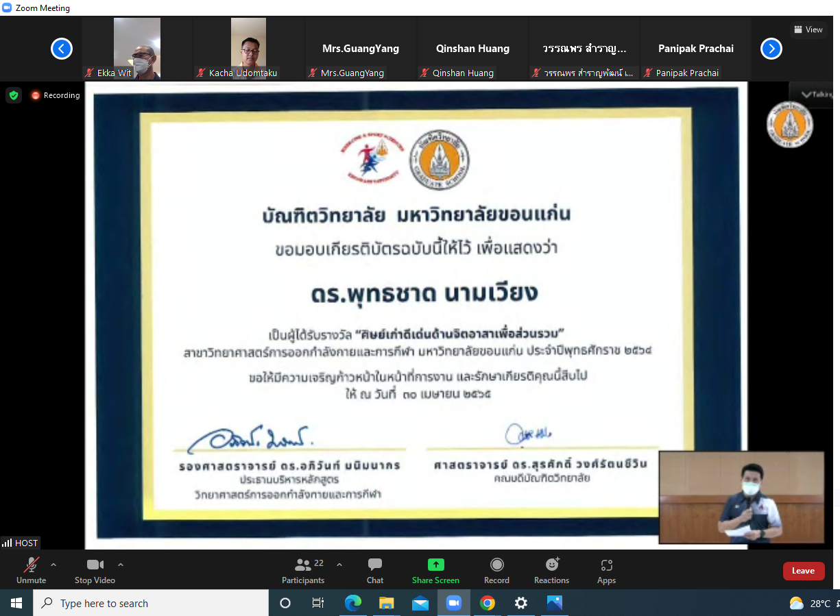Select the speaker's video thumbnail at bottom right
This screenshot has height=616, width=840.
coord(741,497)
